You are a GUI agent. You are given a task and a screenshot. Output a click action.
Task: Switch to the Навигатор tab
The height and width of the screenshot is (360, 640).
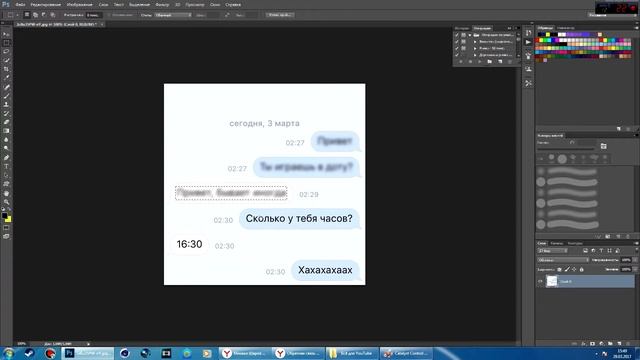click(x=566, y=28)
